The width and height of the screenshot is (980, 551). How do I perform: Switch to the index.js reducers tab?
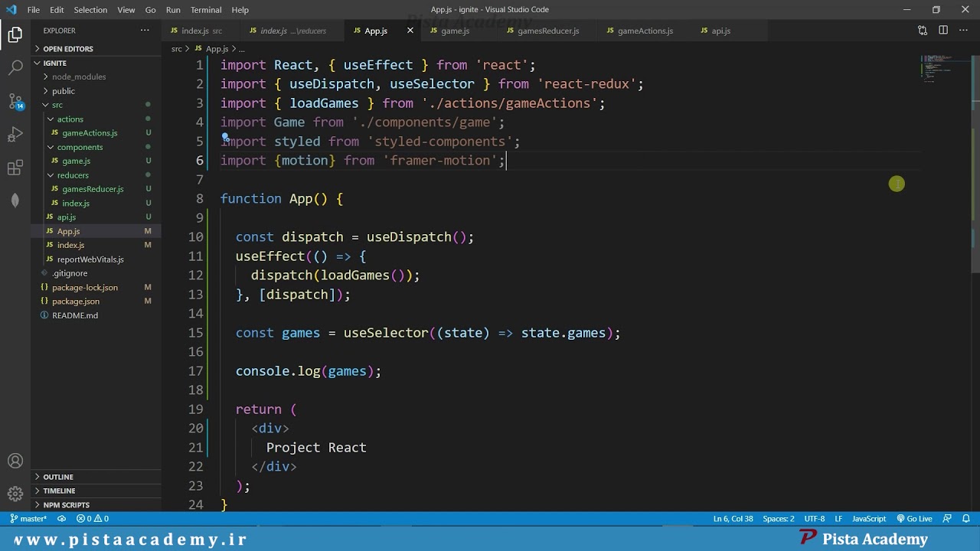pos(292,31)
